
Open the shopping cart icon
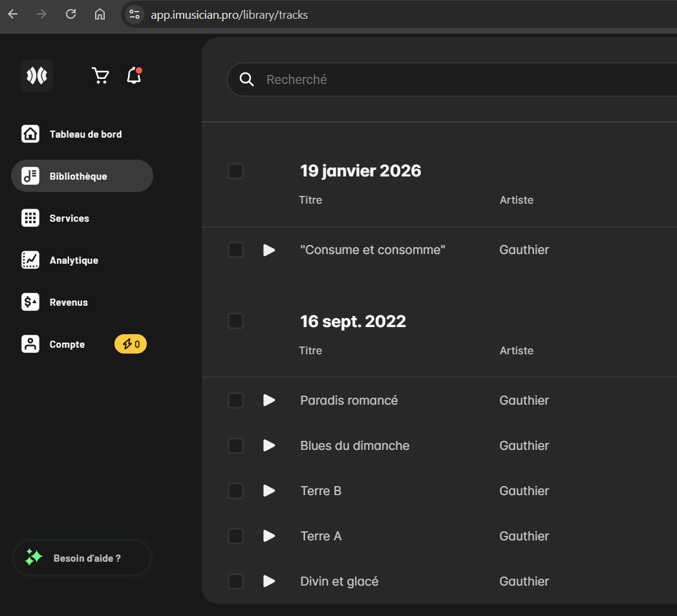click(100, 76)
